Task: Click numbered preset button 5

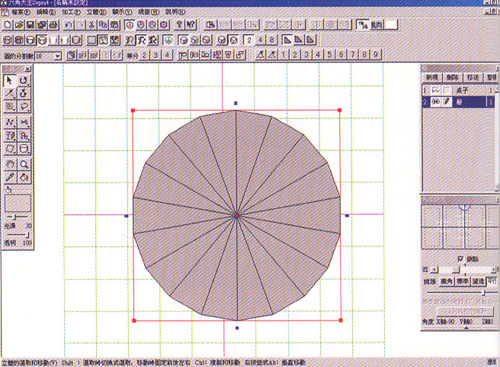Action: click(x=329, y=55)
